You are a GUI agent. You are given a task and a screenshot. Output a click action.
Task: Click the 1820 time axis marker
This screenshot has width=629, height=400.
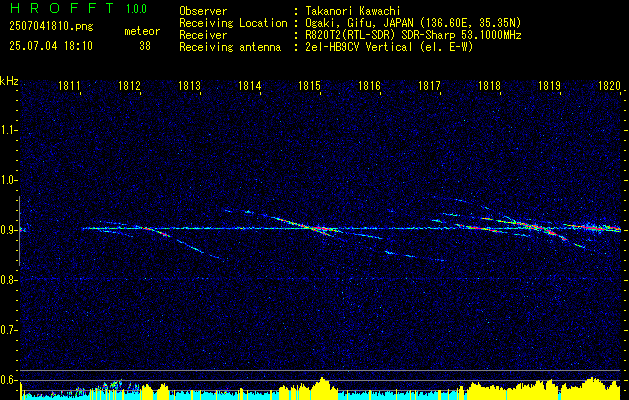609,85
